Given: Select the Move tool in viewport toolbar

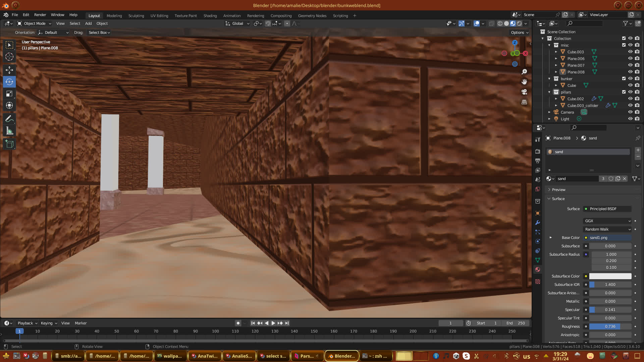Looking at the screenshot, I should tap(9, 70).
